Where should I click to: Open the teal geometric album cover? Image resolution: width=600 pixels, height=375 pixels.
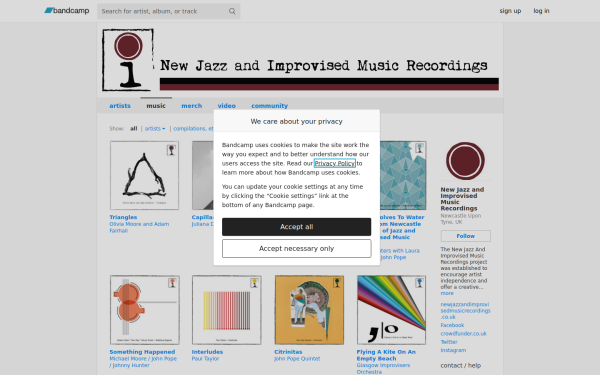(403, 175)
